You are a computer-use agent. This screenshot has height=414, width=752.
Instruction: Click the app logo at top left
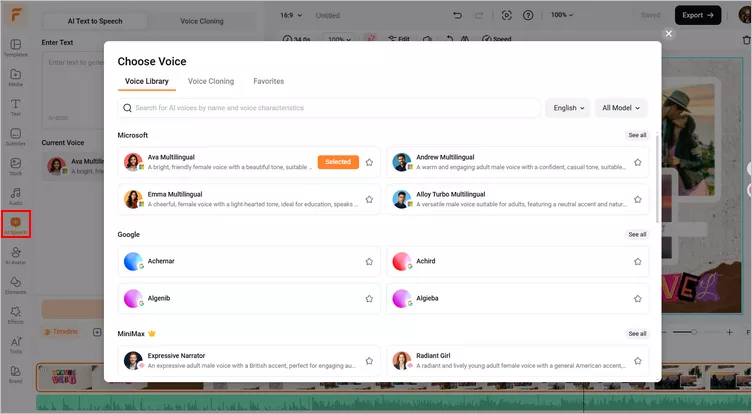click(16, 15)
